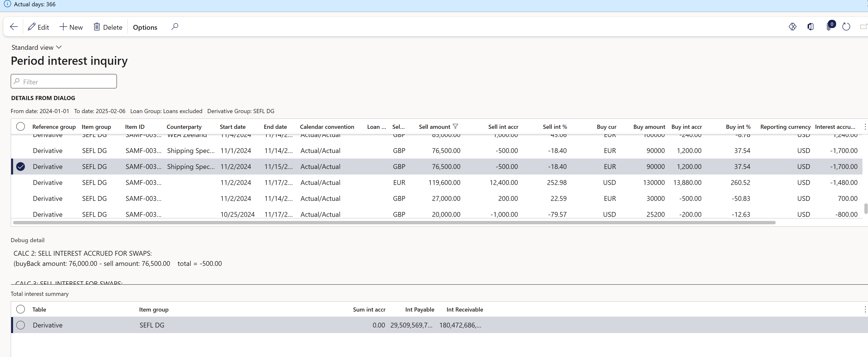Viewport: 868px width, 357px height.
Task: Click the EUR Sel... currency cell
Action: [399, 182]
